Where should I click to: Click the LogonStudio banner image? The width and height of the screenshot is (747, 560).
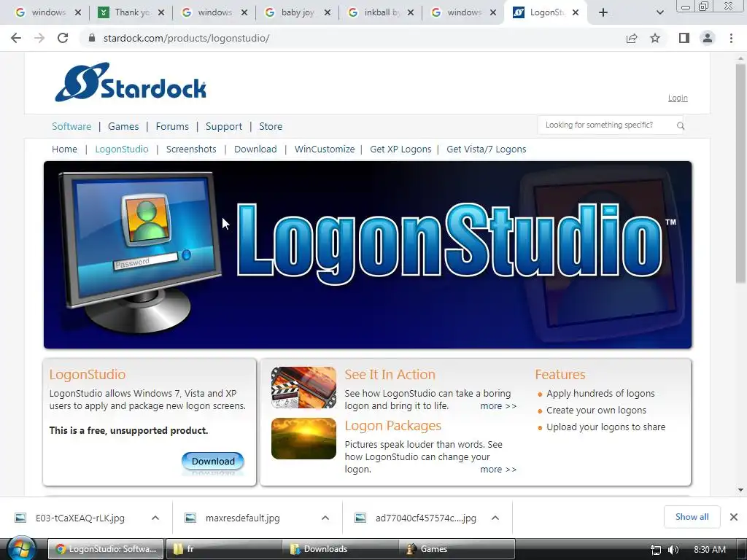(368, 254)
